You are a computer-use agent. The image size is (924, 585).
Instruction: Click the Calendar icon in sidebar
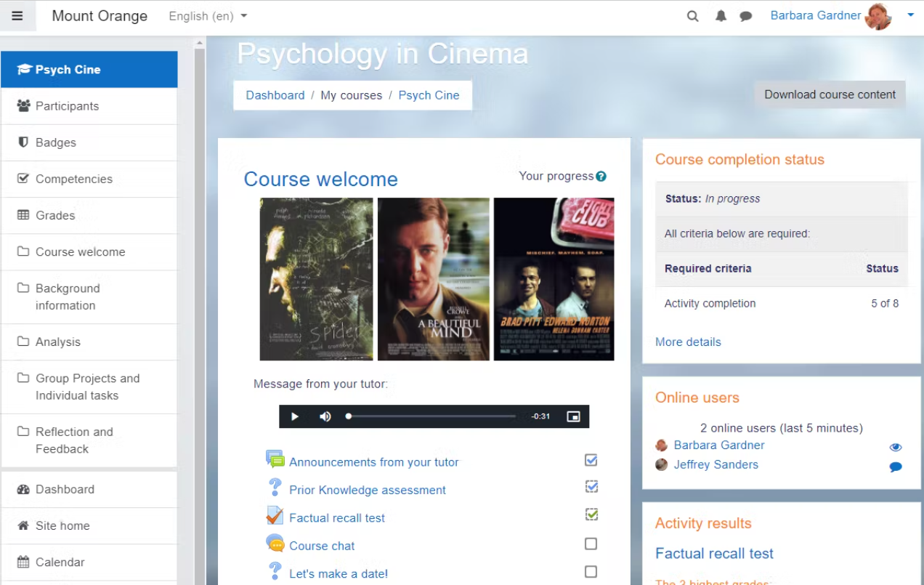coord(23,562)
